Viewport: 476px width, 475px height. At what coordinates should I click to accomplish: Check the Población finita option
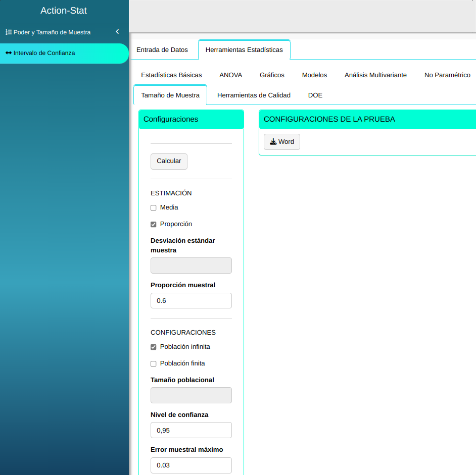pos(154,364)
